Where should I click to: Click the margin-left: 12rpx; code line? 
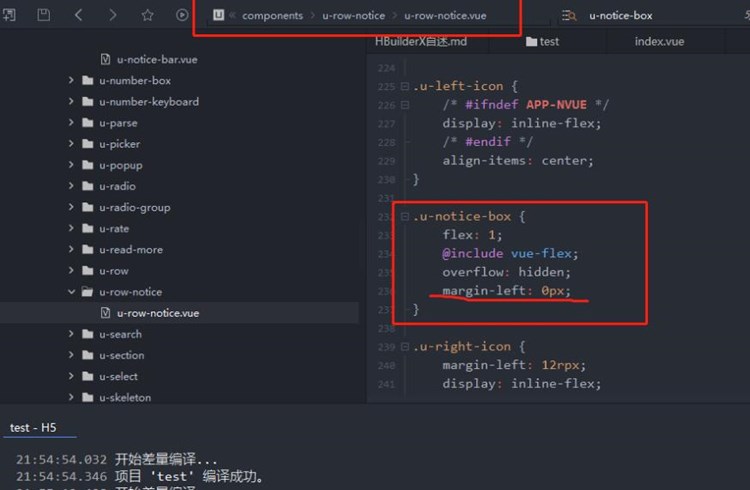click(x=514, y=365)
